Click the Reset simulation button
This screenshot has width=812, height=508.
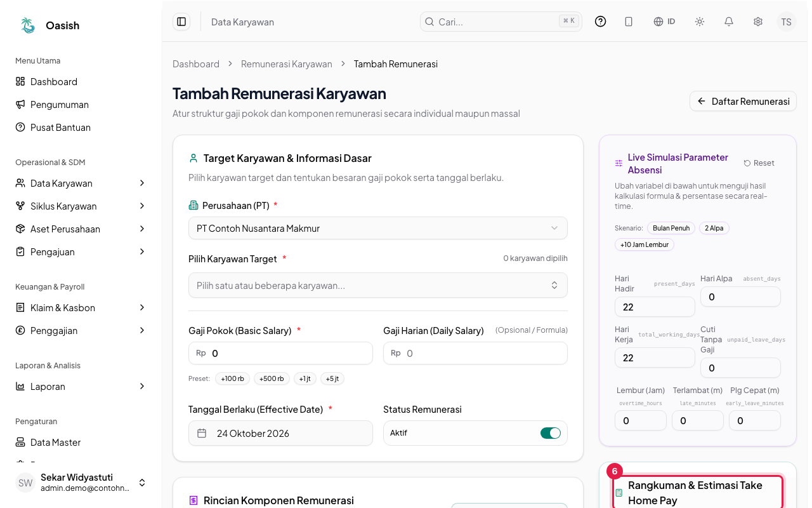click(x=759, y=163)
